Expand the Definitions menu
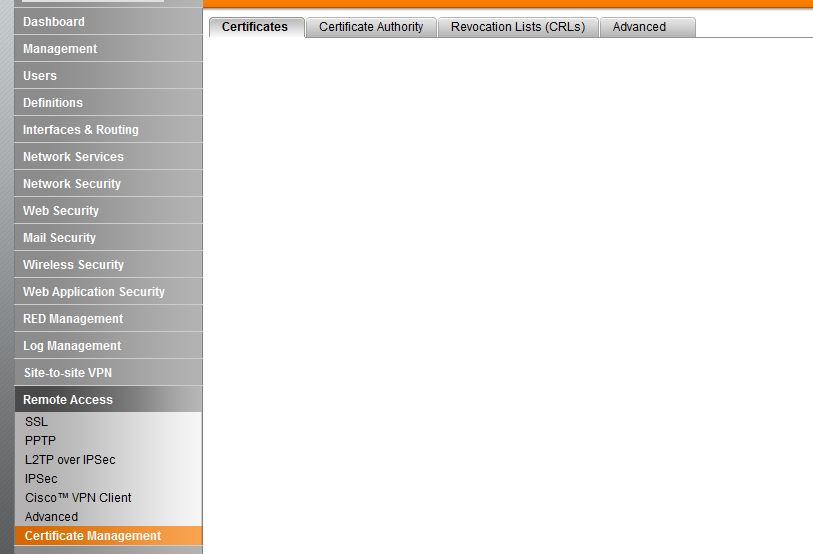Viewport: 813px width, 554px height. tap(53, 103)
